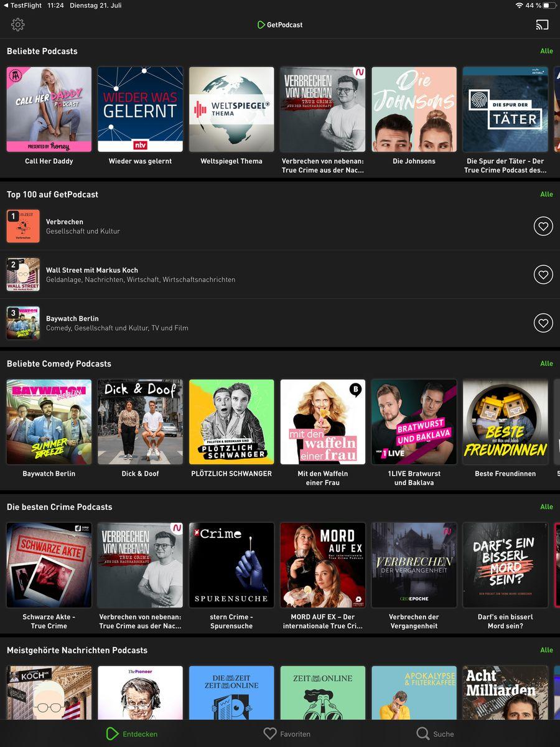Tap the GetPodcast logo in header
The height and width of the screenshot is (747, 560).
(x=280, y=25)
